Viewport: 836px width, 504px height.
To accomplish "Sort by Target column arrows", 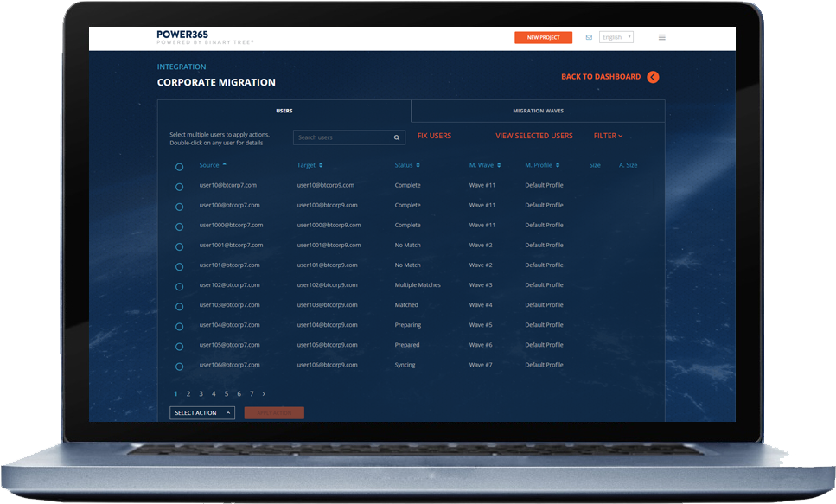I will pos(321,165).
